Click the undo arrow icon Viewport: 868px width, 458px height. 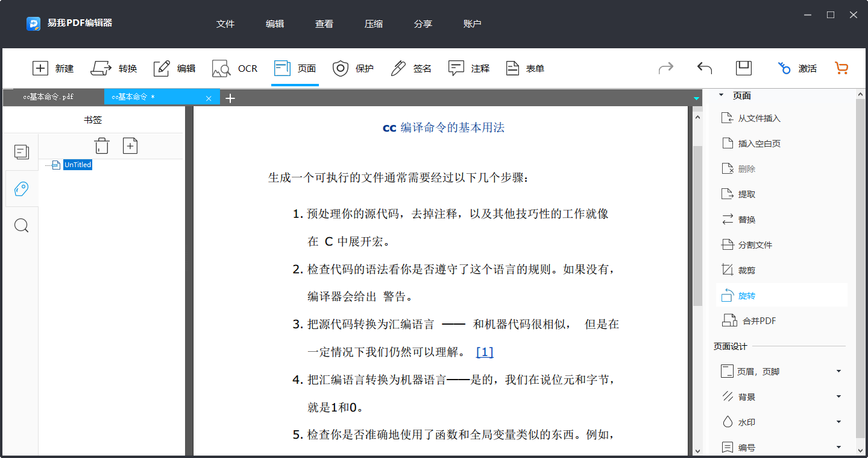[x=705, y=68]
